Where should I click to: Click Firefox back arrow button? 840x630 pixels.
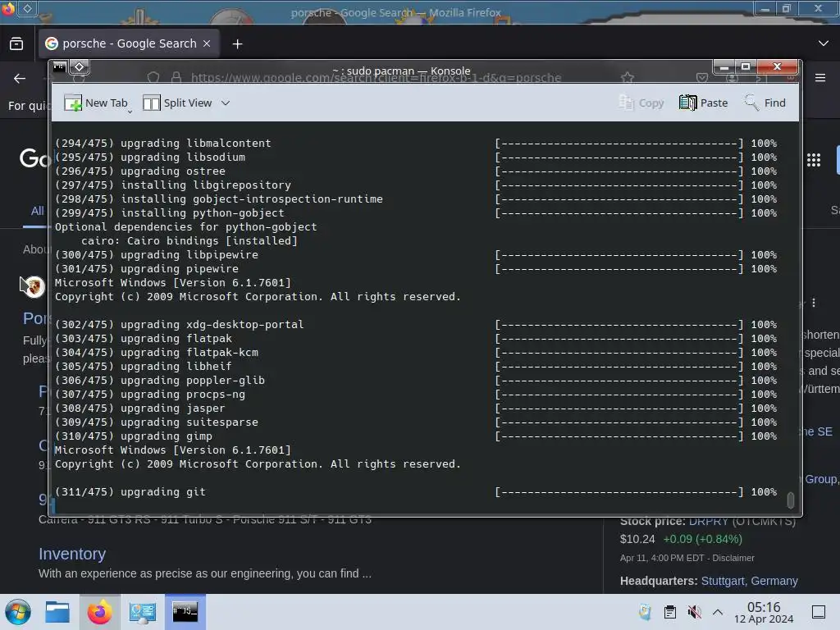point(20,78)
